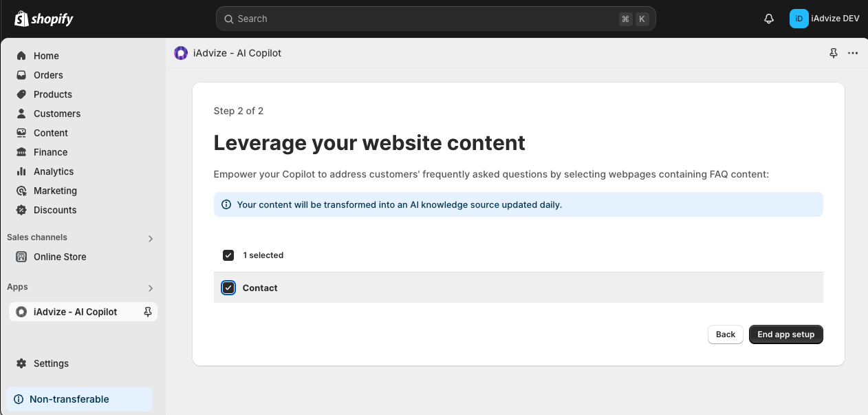Image resolution: width=868 pixels, height=415 pixels.
Task: Uncheck the Contact page checkbox
Action: 228,288
